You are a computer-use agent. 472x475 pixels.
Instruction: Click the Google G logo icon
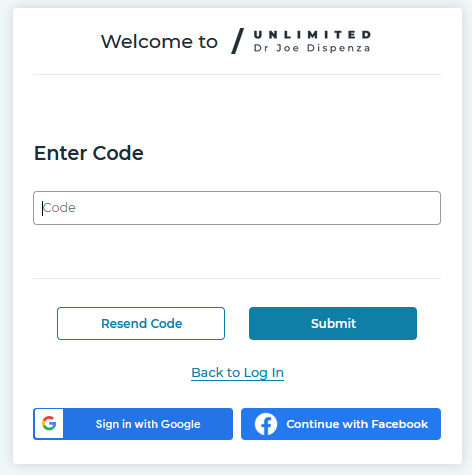[x=49, y=423]
